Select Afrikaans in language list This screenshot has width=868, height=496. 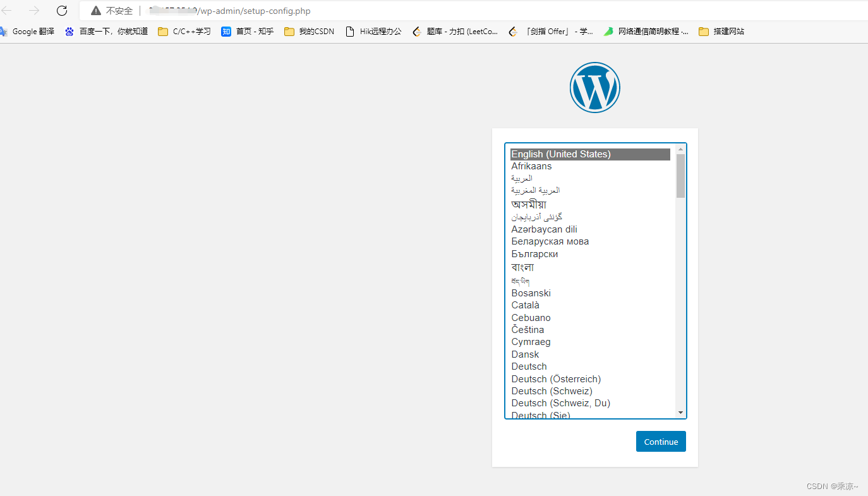click(590, 166)
